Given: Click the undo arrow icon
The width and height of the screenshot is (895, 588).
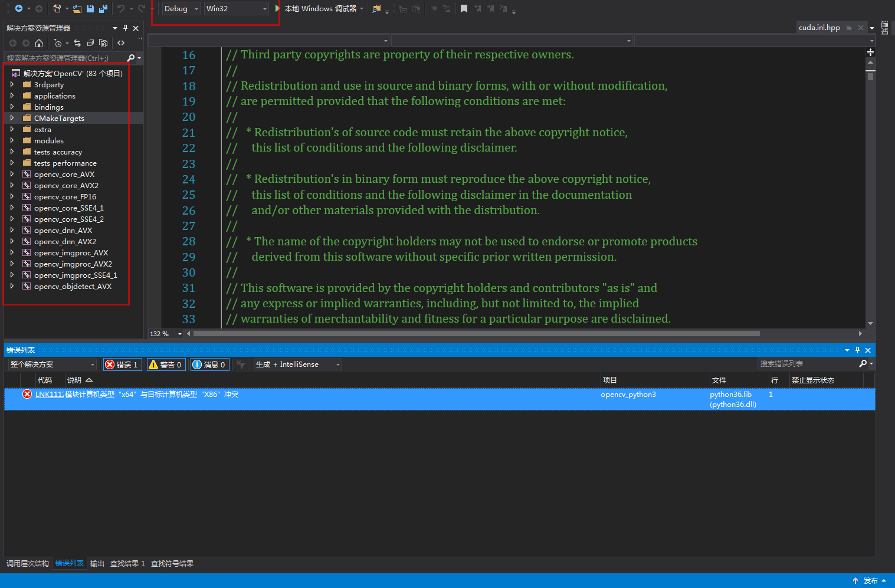Looking at the screenshot, I should 121,8.
